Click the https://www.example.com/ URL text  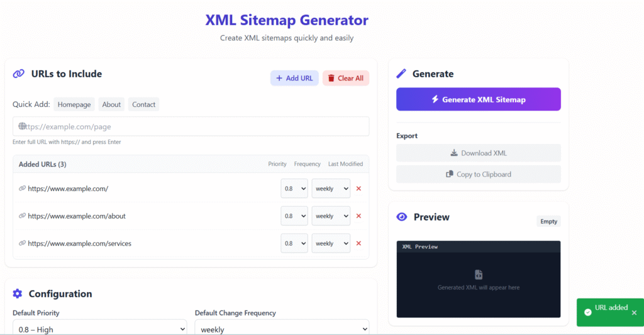coord(68,189)
